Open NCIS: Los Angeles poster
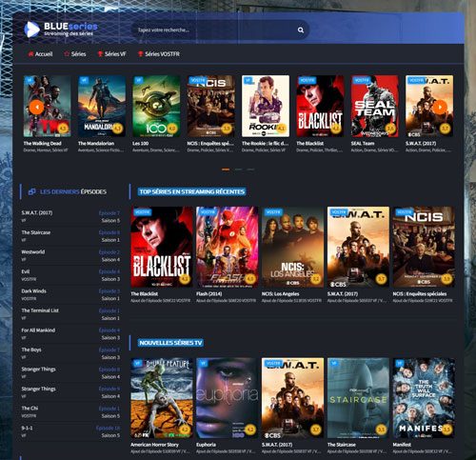 (292, 247)
